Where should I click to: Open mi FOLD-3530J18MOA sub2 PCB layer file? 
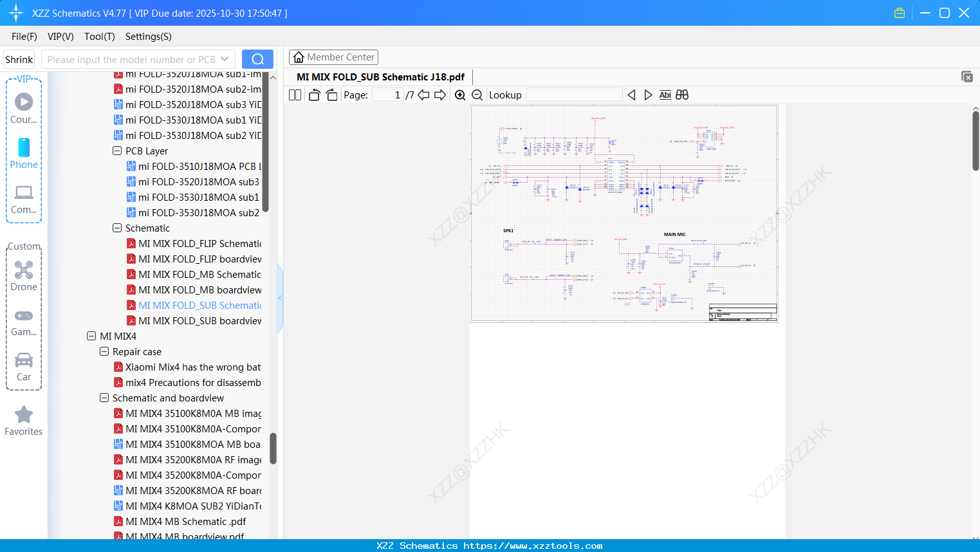[x=194, y=212]
